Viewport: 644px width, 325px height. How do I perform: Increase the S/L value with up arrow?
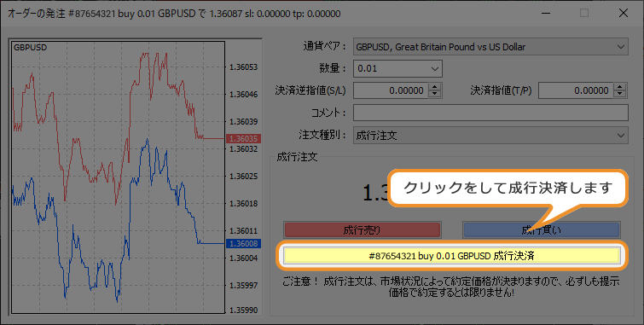pyautogui.click(x=434, y=87)
